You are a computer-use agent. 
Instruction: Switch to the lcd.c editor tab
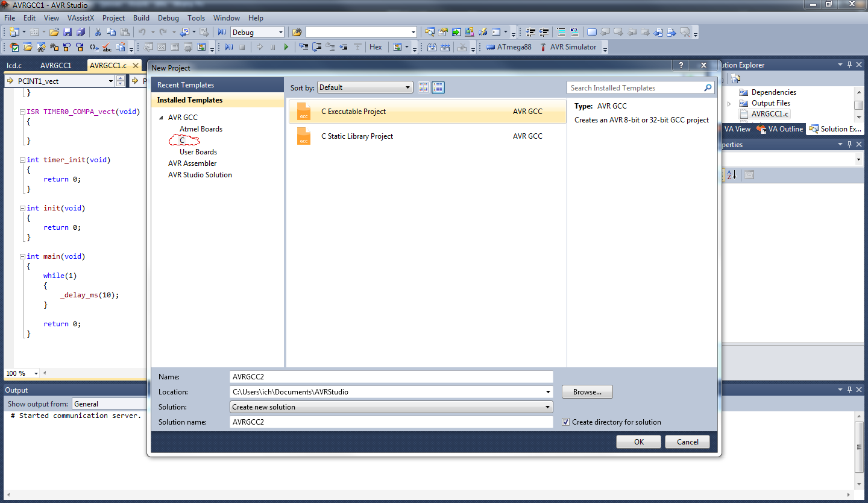(14, 66)
